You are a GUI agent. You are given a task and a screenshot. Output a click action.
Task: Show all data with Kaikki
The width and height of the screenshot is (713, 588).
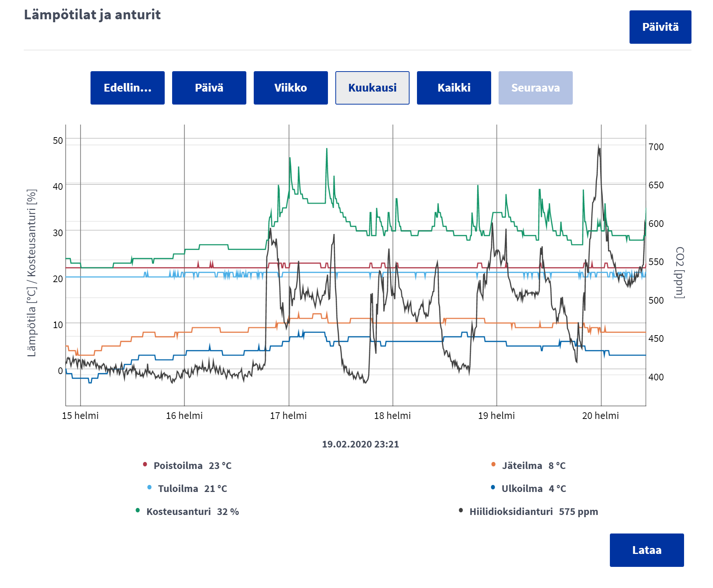454,88
